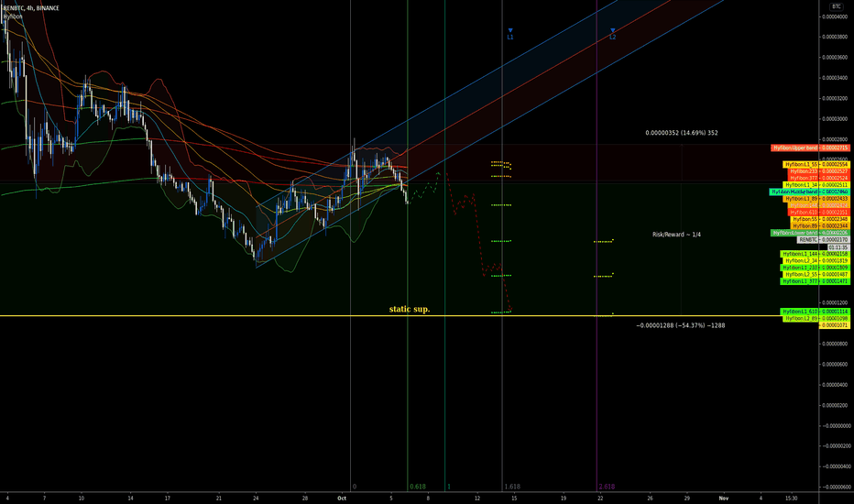Select the Risk/Reward ~ 1/4 label

pos(676,235)
